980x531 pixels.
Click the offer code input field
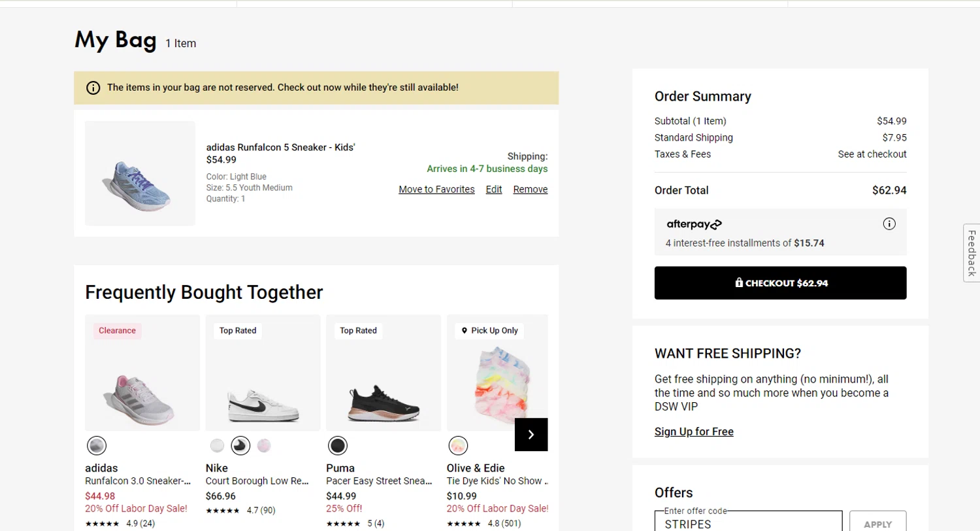749,522
